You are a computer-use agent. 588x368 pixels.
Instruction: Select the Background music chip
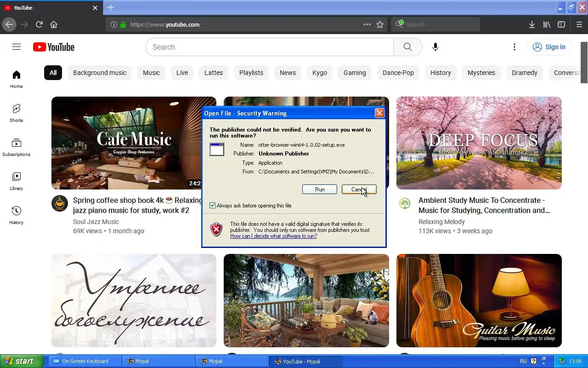click(100, 73)
